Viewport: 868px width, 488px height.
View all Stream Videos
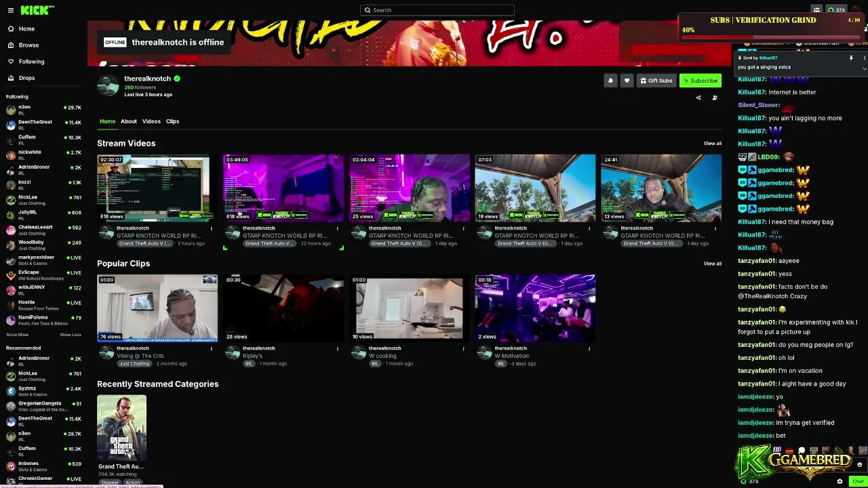tap(713, 144)
